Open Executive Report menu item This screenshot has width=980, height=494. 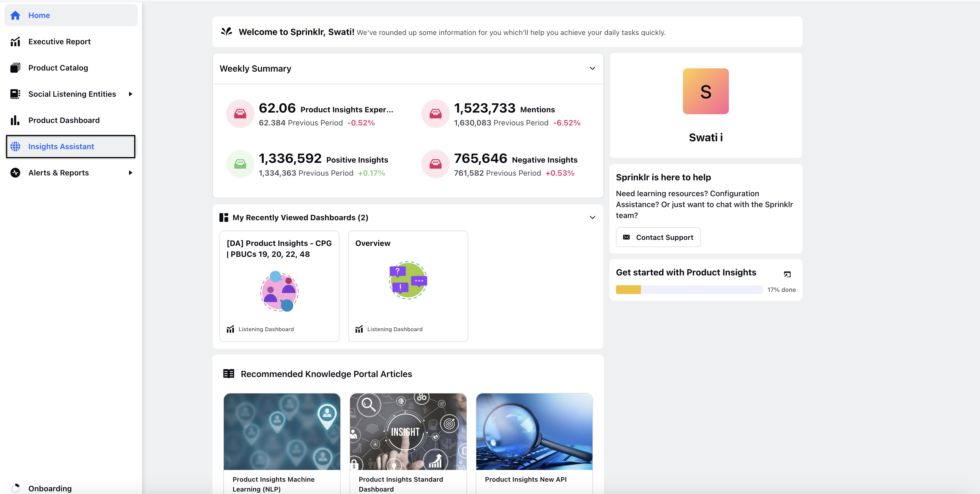point(71,42)
